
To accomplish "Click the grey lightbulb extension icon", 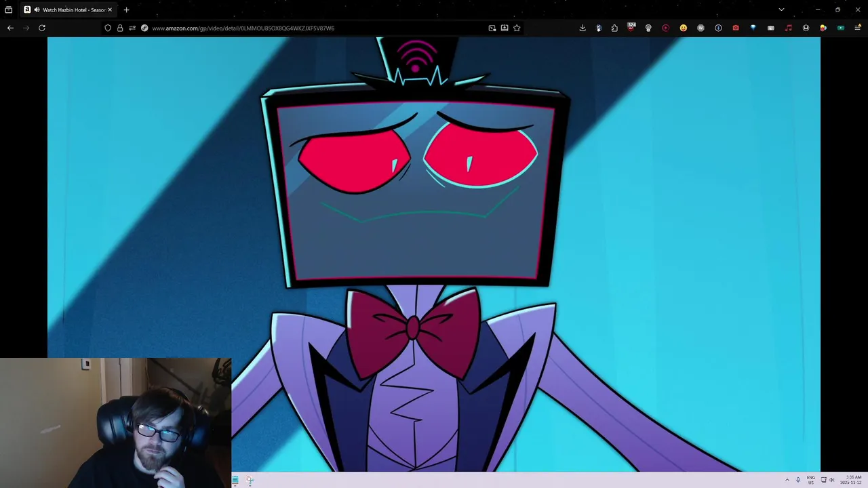I will click(x=648, y=28).
